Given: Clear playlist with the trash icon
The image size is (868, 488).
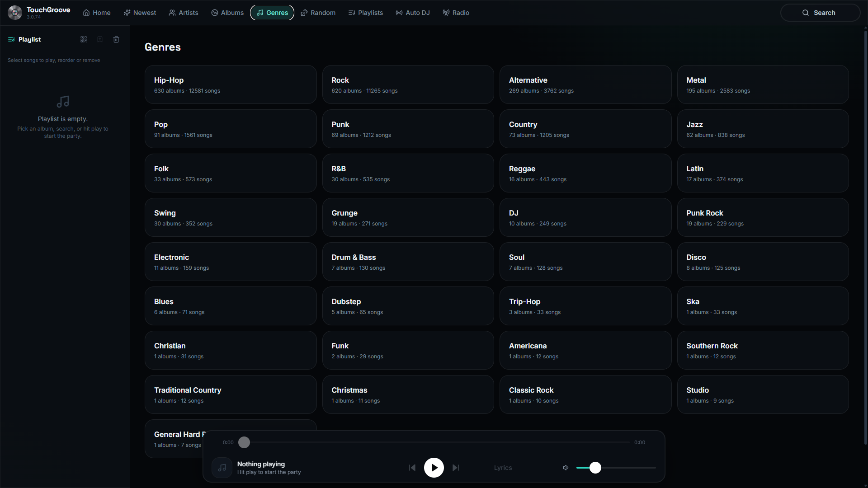Looking at the screenshot, I should [x=116, y=39].
